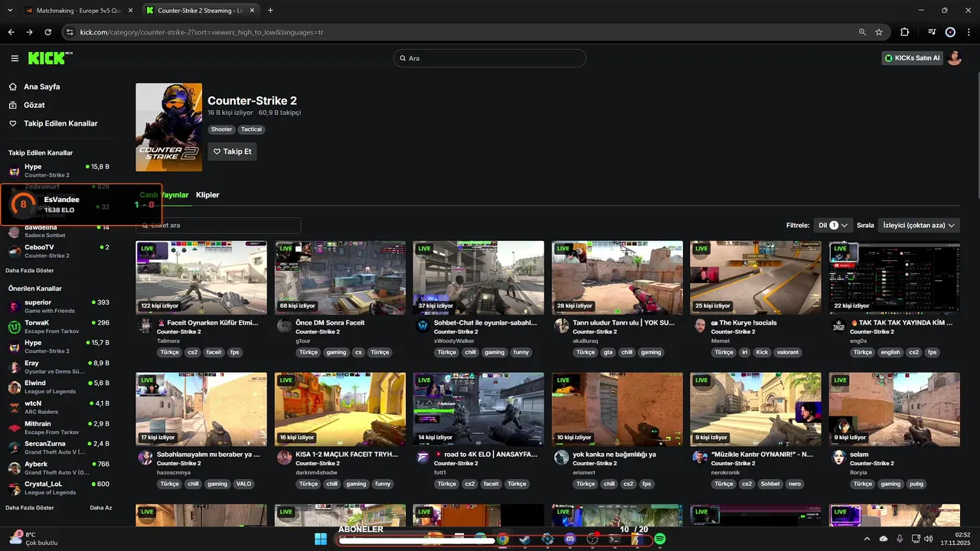Show hidden system tray icons
Image resolution: width=980 pixels, height=551 pixels.
[x=867, y=539]
